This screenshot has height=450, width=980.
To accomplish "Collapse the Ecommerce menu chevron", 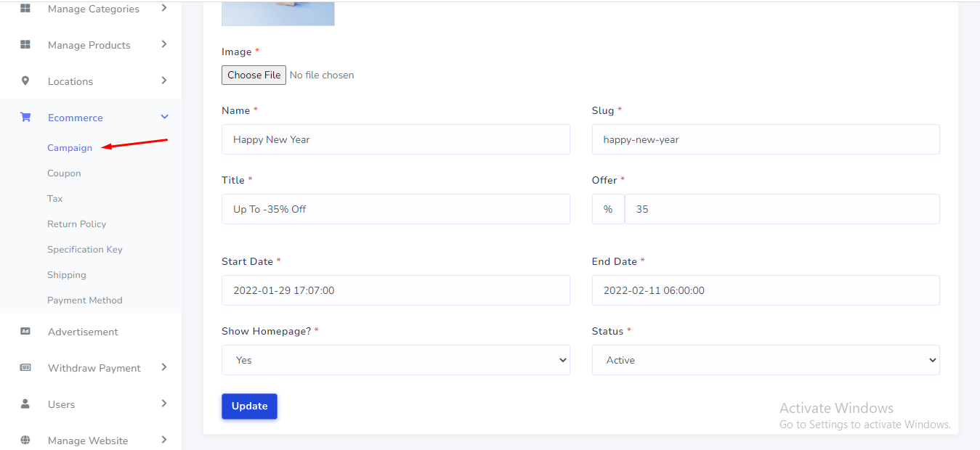I will point(164,117).
